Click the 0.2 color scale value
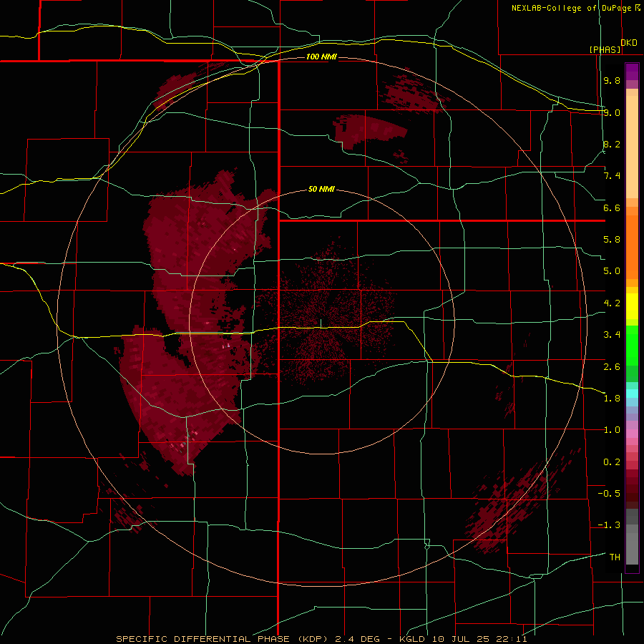 coord(612,462)
